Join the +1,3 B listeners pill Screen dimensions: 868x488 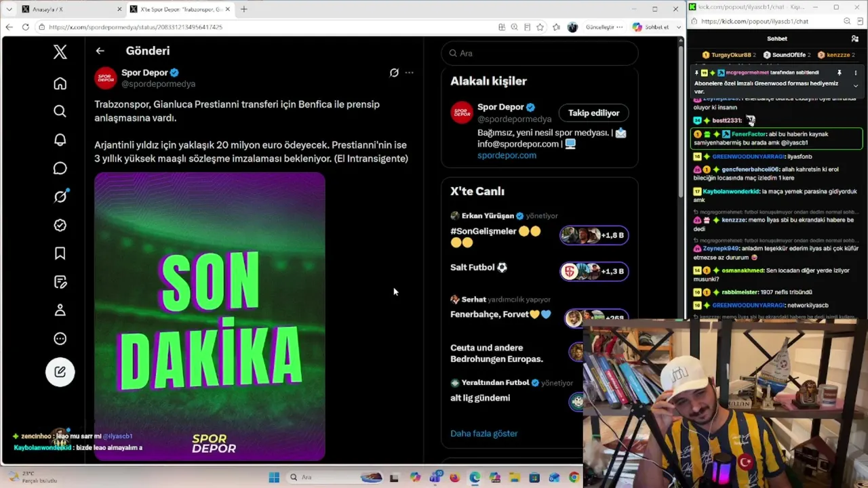(594, 271)
